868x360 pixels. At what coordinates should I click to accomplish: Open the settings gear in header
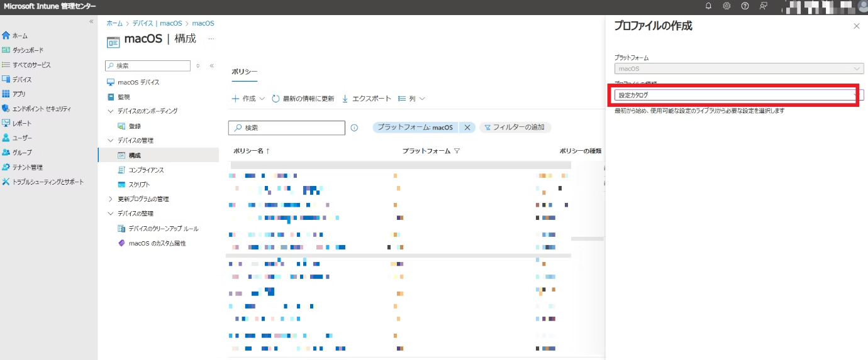point(726,6)
